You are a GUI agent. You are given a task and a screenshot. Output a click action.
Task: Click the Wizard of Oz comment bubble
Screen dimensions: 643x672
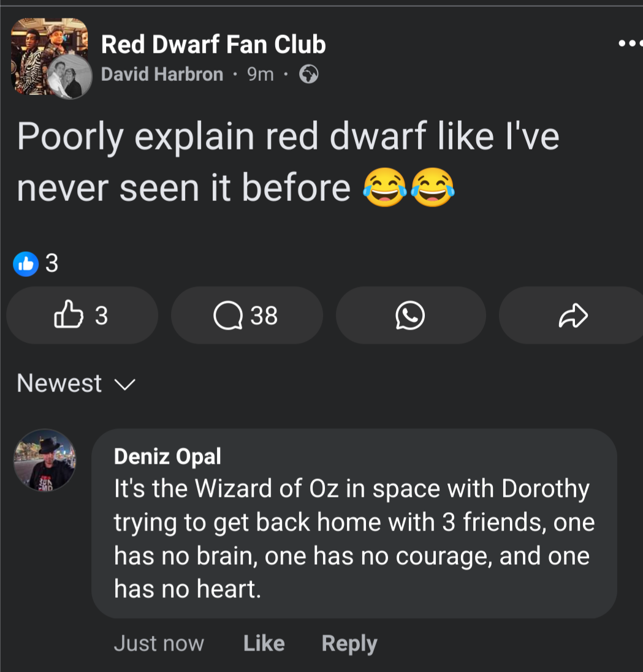[x=354, y=539]
